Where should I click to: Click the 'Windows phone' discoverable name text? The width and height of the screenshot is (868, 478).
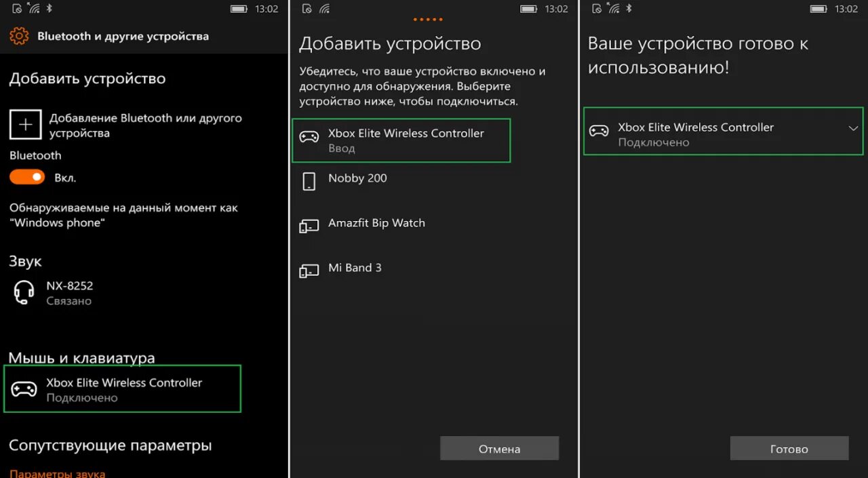coord(58,222)
